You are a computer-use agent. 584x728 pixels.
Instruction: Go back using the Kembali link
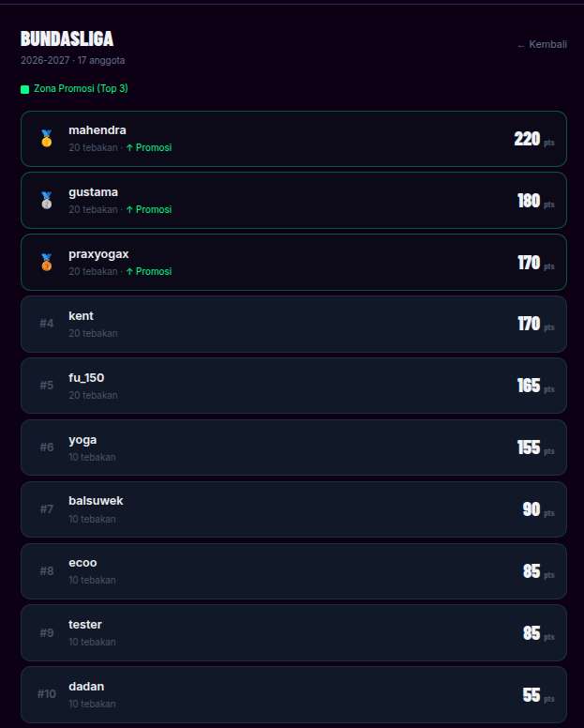tap(542, 45)
